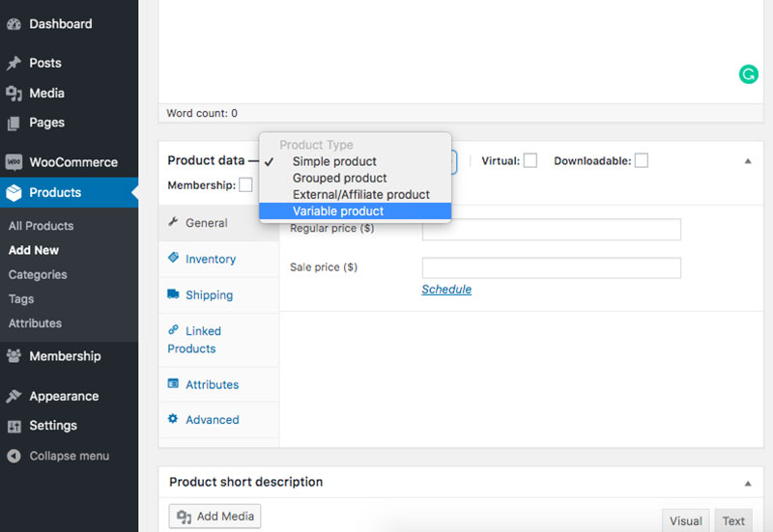773x532 pixels.
Task: Open the Attributes product data tab
Action: pos(219,384)
